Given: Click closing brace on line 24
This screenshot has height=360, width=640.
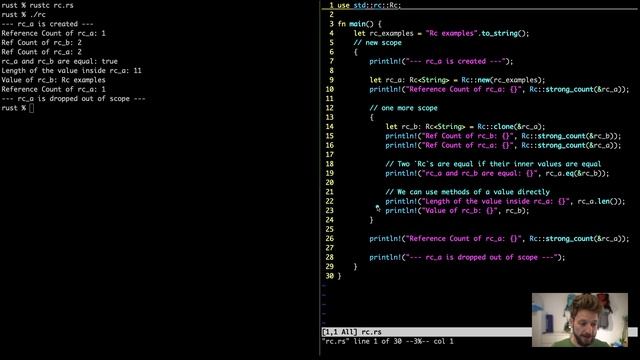Looking at the screenshot, I should pos(371,220).
